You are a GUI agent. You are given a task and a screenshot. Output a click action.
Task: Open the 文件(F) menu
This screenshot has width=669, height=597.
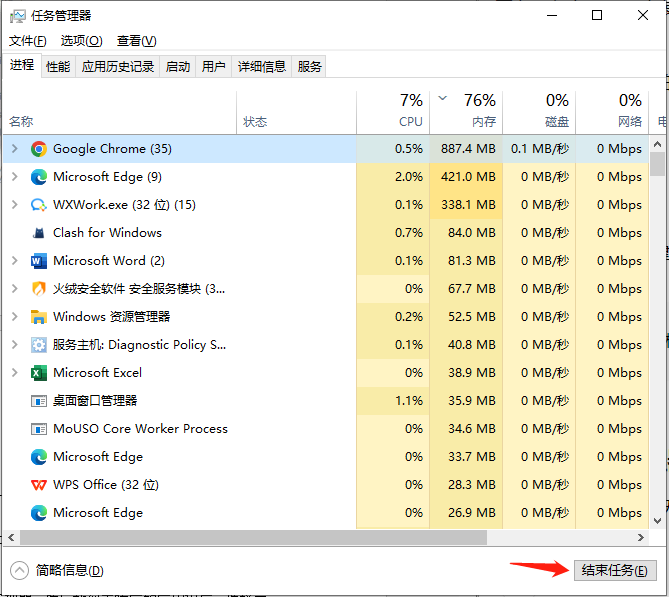[28, 41]
